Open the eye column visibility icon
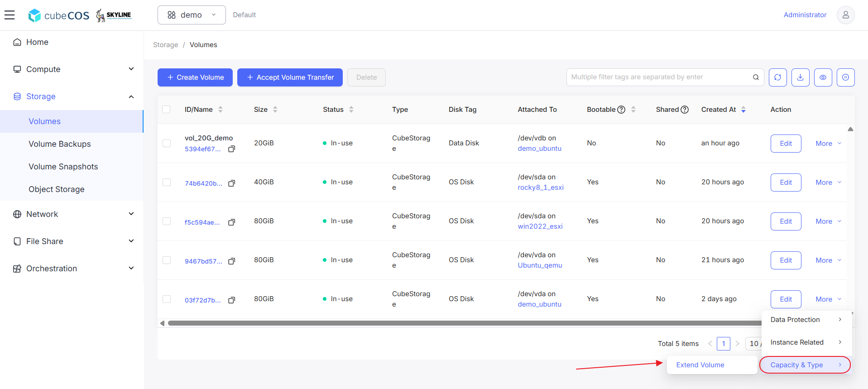 [823, 77]
